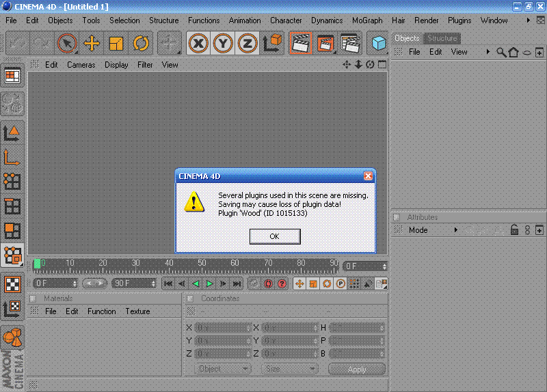Toggle Y axis lock
Viewport: 547px width, 392px height.
pos(223,44)
